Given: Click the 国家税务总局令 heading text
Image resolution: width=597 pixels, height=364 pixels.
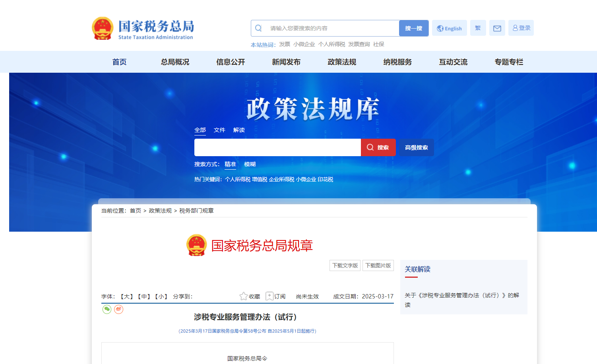Looking at the screenshot, I should click(247, 358).
